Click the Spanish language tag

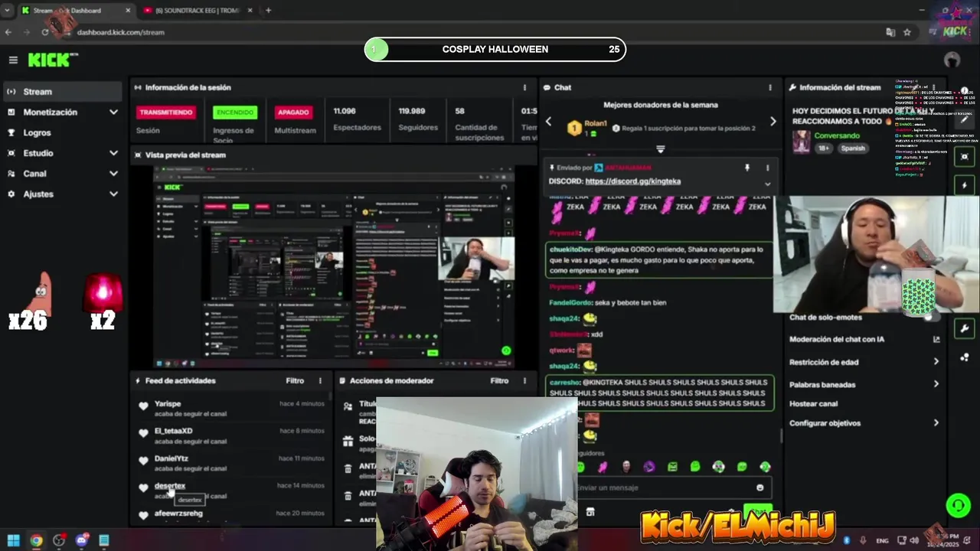[852, 148]
